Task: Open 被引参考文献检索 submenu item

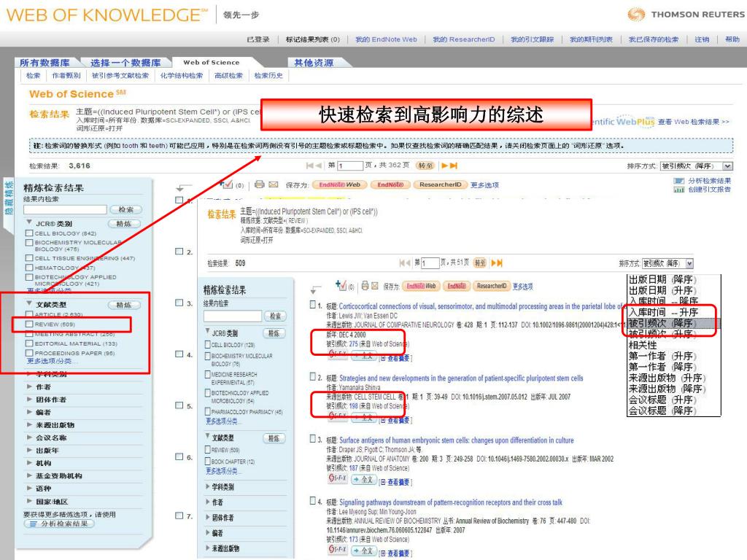Action: pyautogui.click(x=120, y=75)
